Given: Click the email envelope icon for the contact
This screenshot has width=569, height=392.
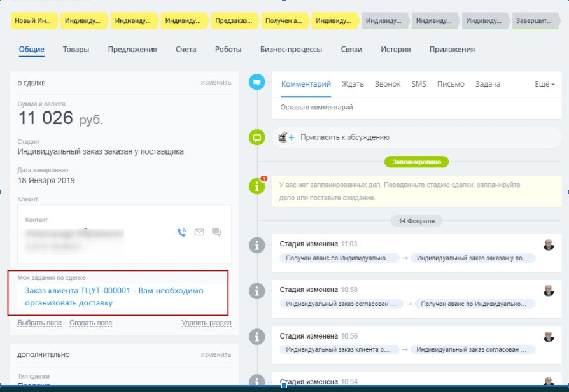Looking at the screenshot, I should (x=199, y=232).
